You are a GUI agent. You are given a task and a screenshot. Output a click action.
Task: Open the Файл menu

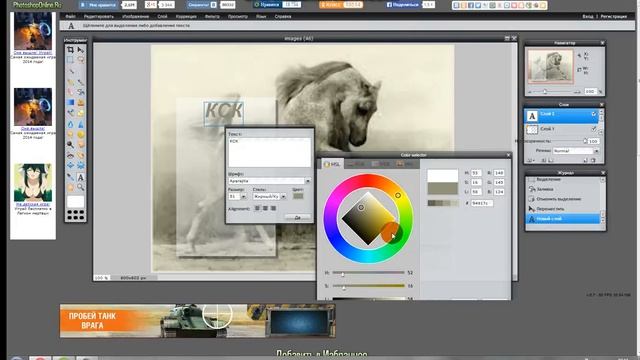pyautogui.click(x=70, y=17)
